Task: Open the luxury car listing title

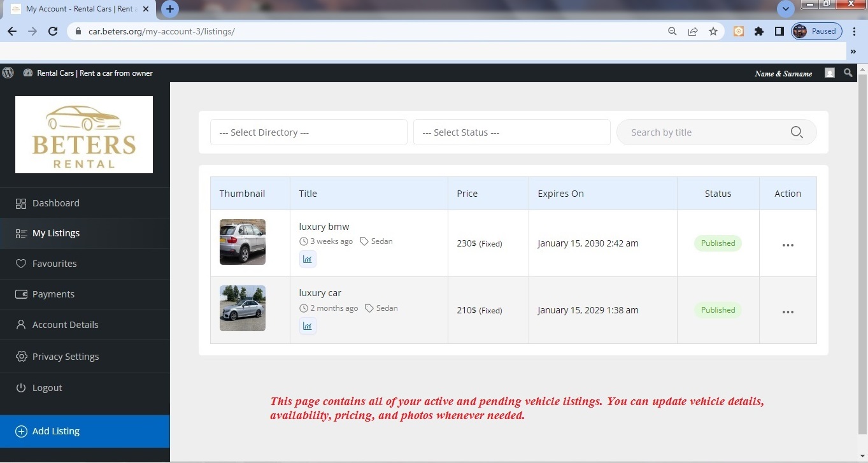Action: 320,293
